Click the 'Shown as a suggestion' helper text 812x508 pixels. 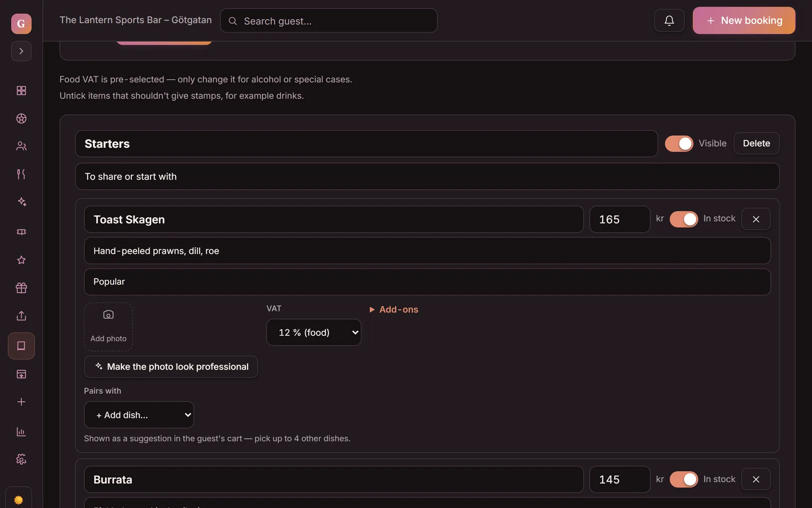pyautogui.click(x=217, y=438)
